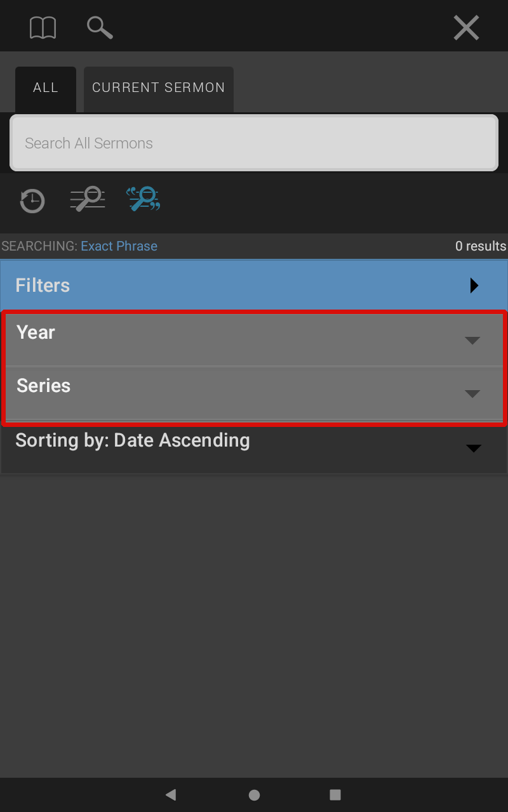Close the search panel with the X
Image resolution: width=508 pixels, height=812 pixels.
(x=466, y=28)
